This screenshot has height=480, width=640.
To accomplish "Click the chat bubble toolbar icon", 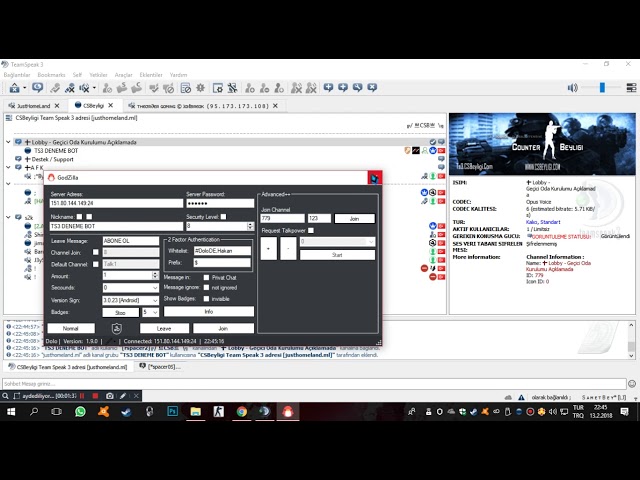I will pos(38,87).
